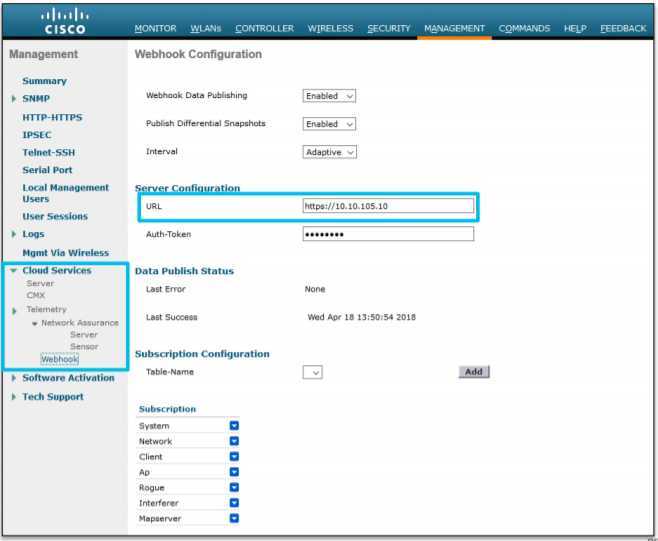Remove the Ap subscription icon
The image size is (658, 541).
coord(235,472)
